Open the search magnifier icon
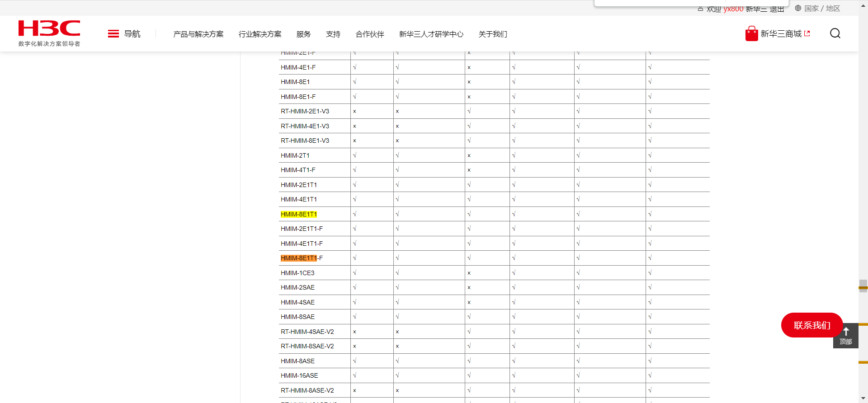The height and width of the screenshot is (403, 868). (835, 33)
